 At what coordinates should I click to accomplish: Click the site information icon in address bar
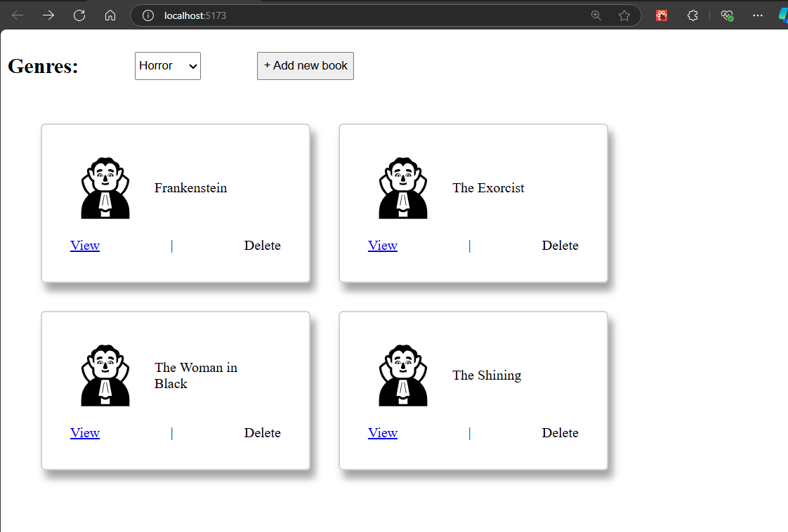point(148,15)
